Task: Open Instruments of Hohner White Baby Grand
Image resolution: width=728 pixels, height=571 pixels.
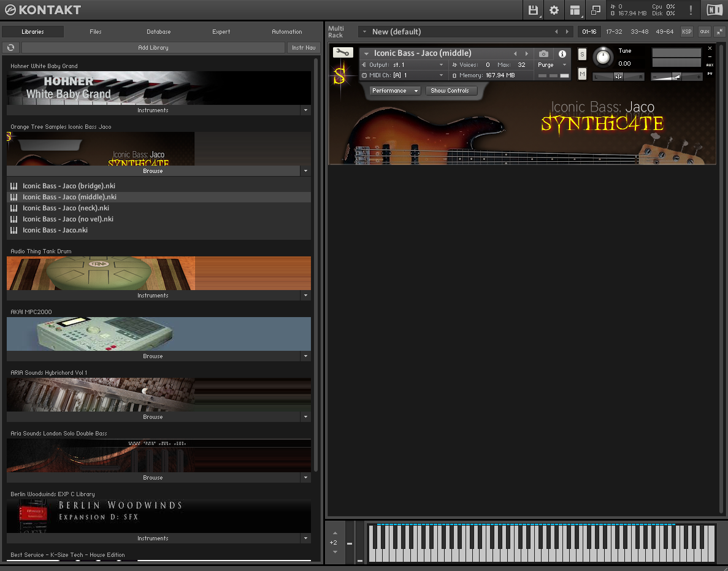Action: [153, 110]
